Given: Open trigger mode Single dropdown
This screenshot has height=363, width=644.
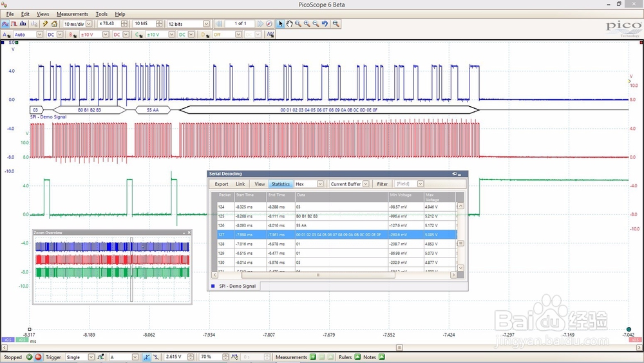Looking at the screenshot, I should [x=91, y=357].
